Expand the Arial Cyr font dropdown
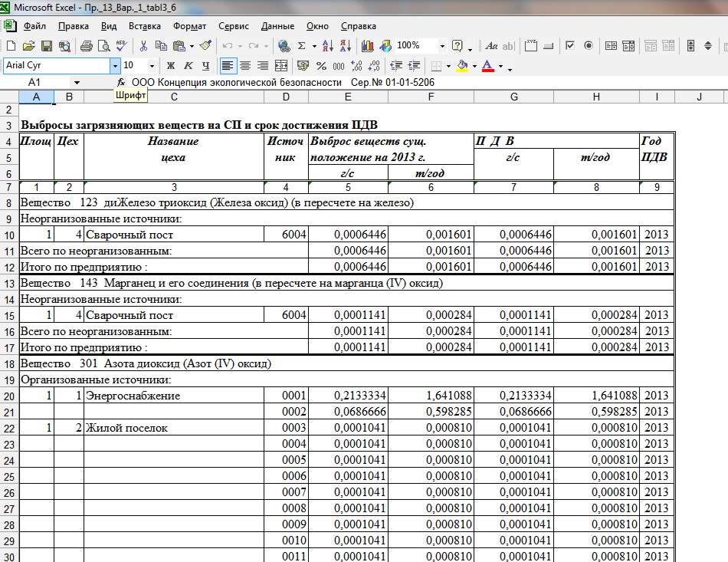Screen dimensions: 728x562 115,66
